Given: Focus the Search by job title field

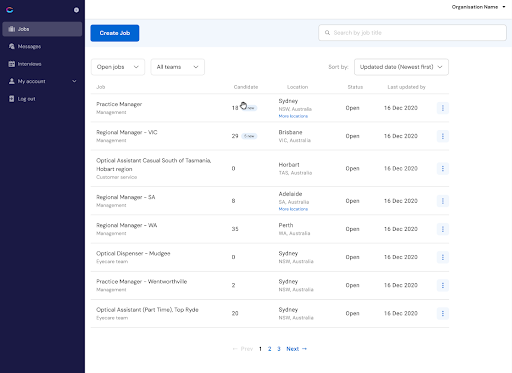Looking at the screenshot, I should (412, 33).
